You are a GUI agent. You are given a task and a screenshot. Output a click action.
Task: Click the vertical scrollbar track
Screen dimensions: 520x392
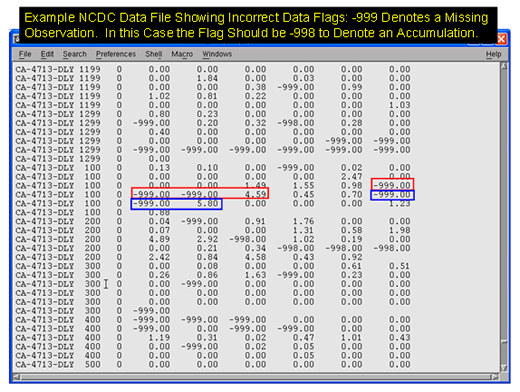click(x=504, y=217)
